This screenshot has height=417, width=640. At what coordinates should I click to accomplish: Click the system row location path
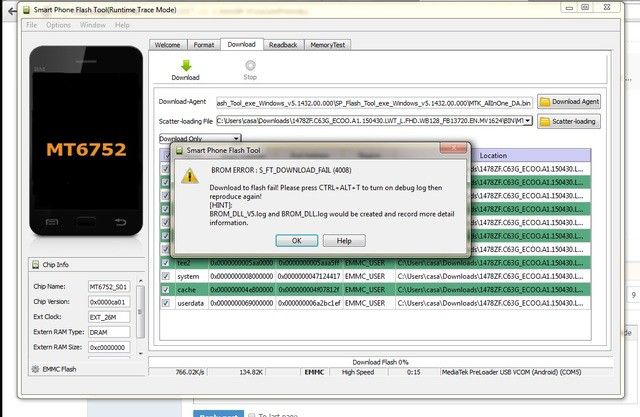coord(493,276)
